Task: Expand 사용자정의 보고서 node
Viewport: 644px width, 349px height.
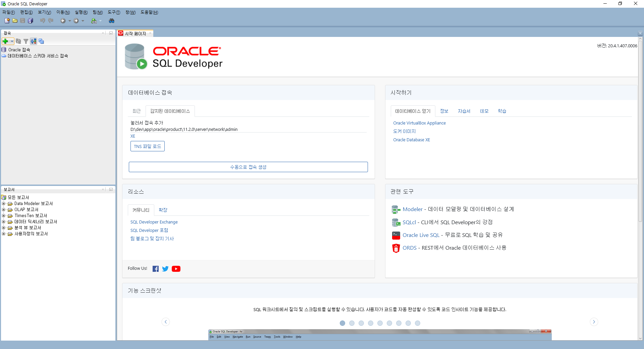Action: (x=3, y=234)
